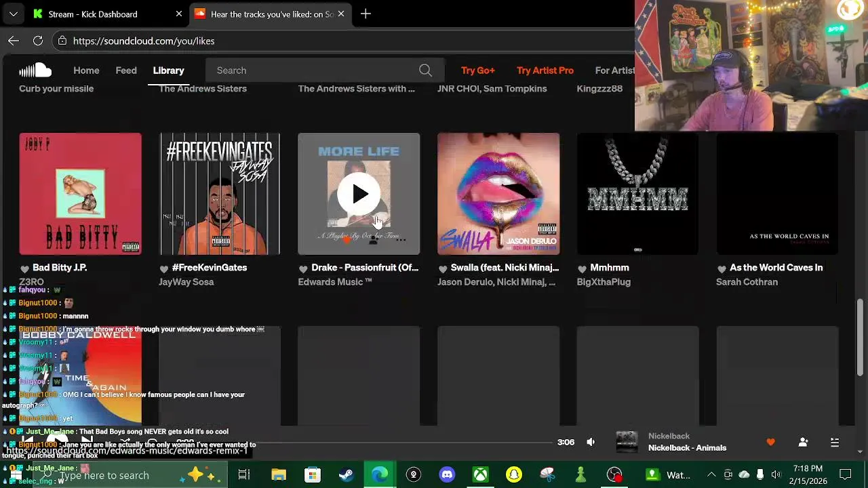Open the browser tab search dropdown
The width and height of the screenshot is (868, 488).
pyautogui.click(x=13, y=14)
